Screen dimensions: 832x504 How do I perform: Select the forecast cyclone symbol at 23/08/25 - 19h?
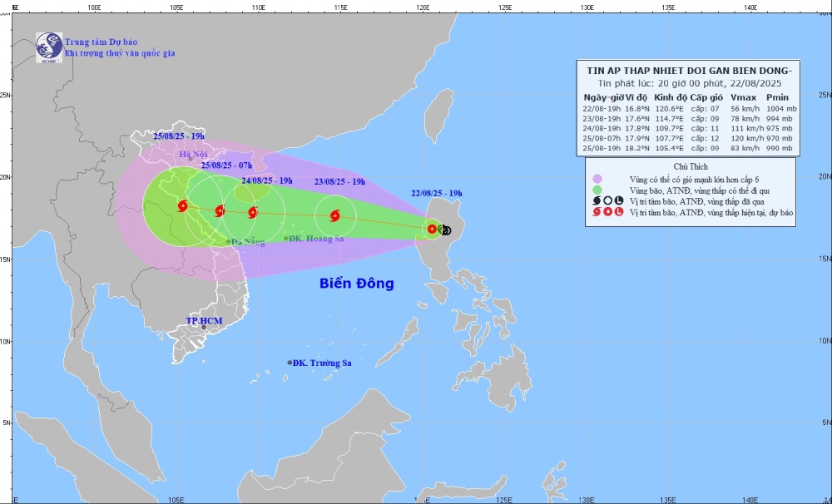(335, 215)
